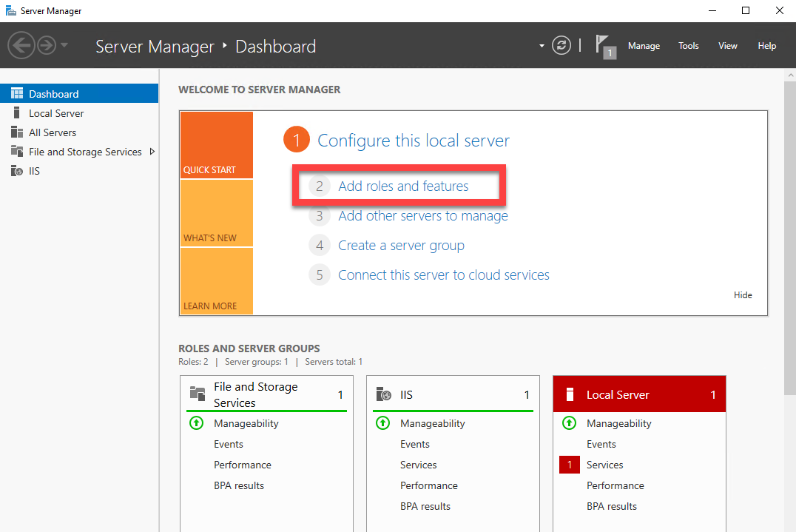Select the IIS icon in sidebar
The width and height of the screenshot is (796, 532).
point(16,171)
